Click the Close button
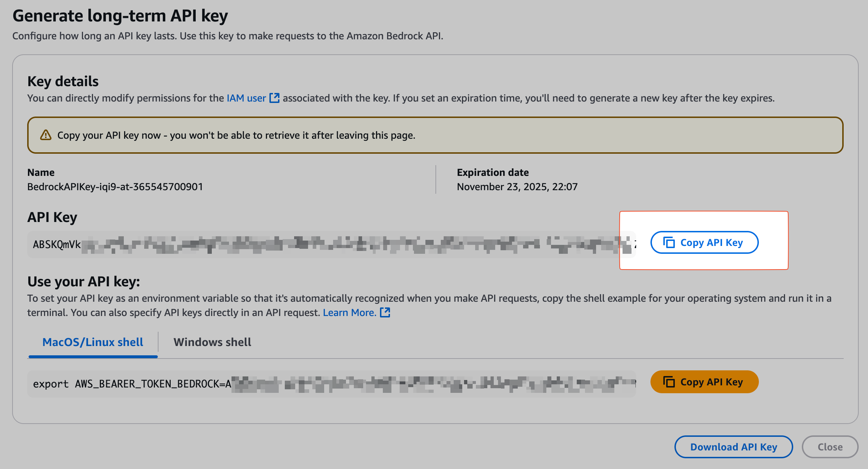Viewport: 868px width, 469px height. (x=830, y=446)
